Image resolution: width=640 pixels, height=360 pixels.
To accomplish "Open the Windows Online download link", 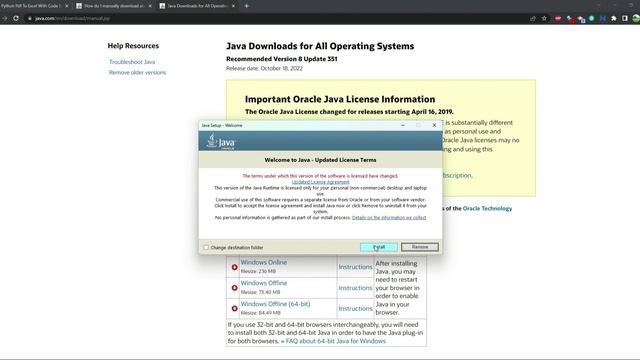I will click(x=264, y=262).
